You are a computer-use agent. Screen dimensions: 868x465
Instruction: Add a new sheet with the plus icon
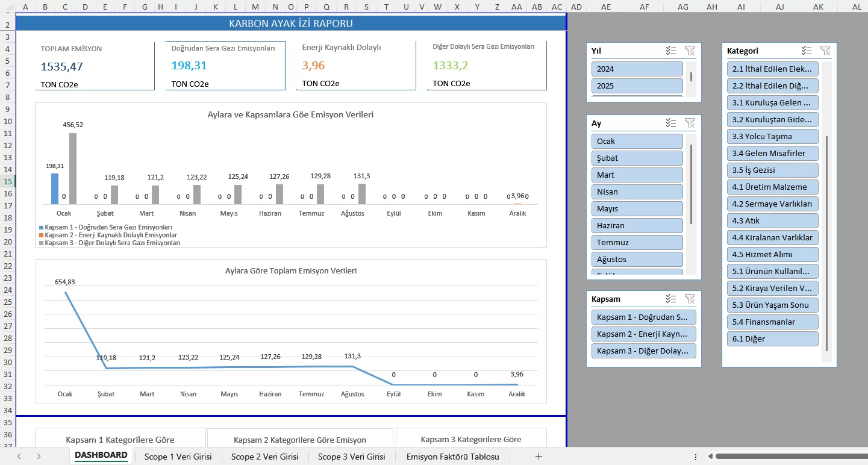[x=539, y=457]
